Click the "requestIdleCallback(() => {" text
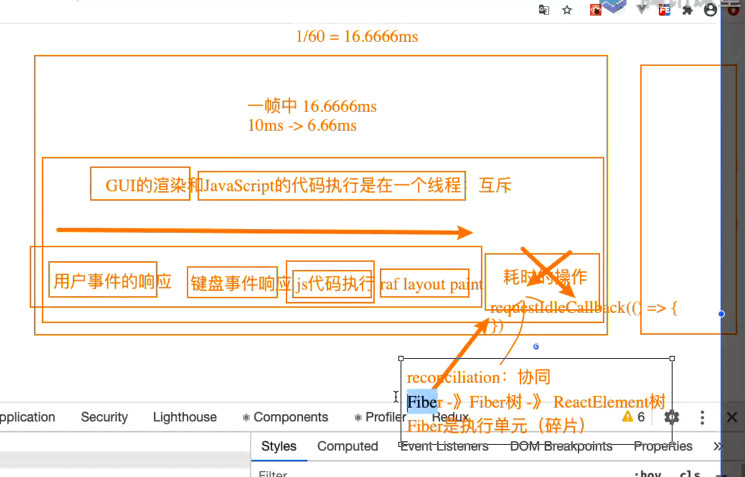Viewport: 745px width, 477px height. click(x=584, y=308)
